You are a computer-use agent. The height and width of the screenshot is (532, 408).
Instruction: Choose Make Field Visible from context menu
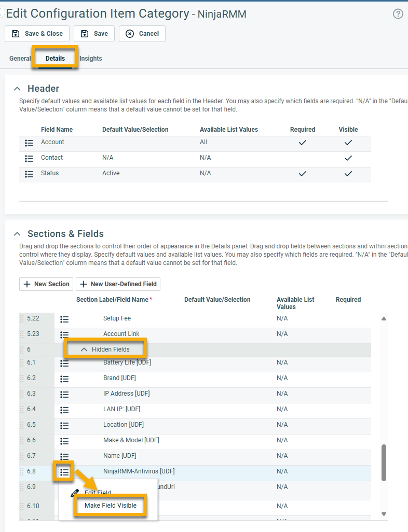point(111,506)
